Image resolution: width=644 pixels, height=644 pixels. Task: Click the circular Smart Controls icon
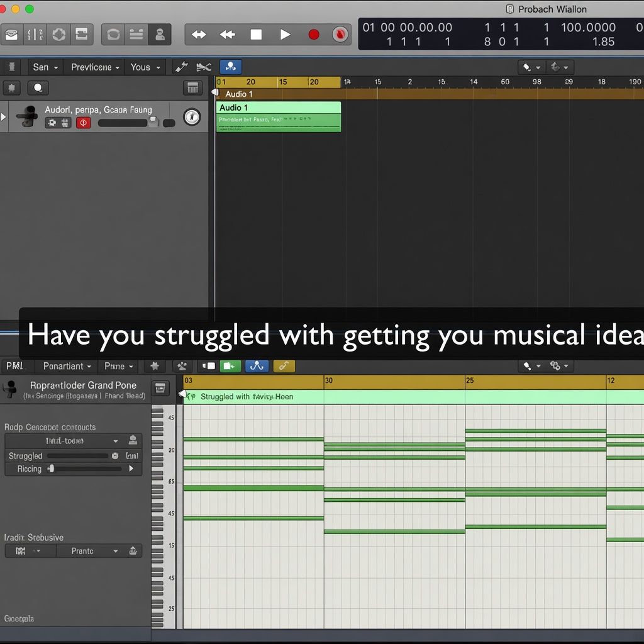(x=58, y=35)
